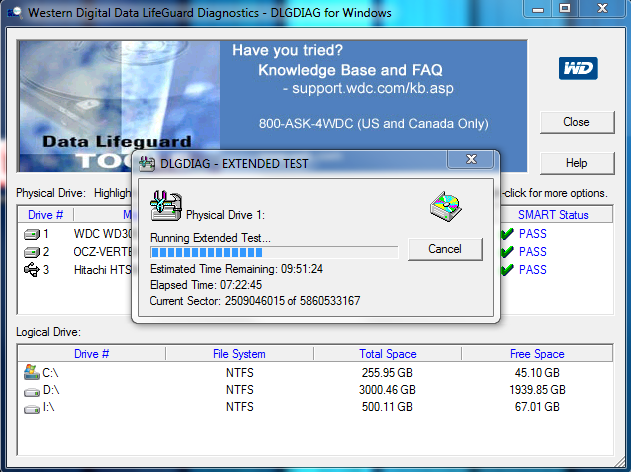Click the DLGDIAG dialog title bar icon
The height and width of the screenshot is (472, 631).
point(147,164)
